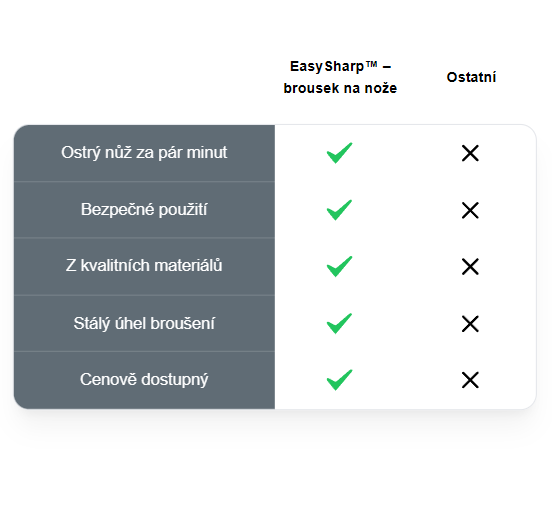552x512 pixels.
Task: Click green checkmark for Z kvalitních materiálů
Action: pyautogui.click(x=339, y=266)
